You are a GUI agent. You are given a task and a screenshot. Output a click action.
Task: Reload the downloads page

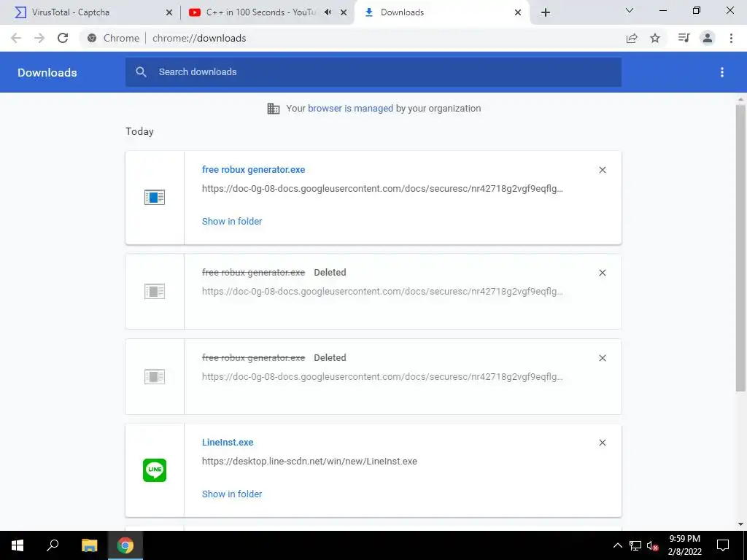[x=63, y=38]
